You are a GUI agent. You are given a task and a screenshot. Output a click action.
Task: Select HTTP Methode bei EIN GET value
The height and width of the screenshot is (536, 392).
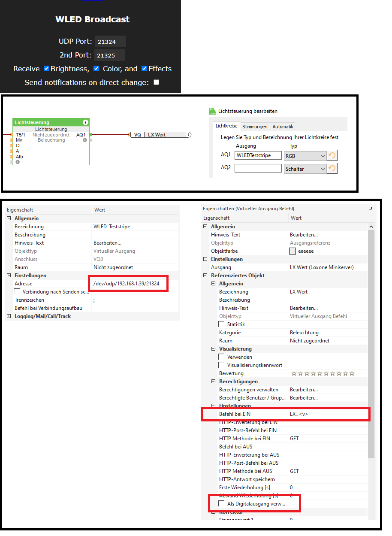[x=294, y=439]
